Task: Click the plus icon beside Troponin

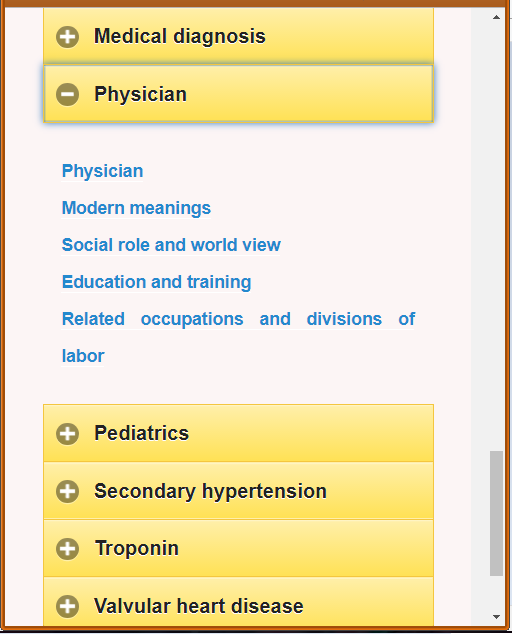Action: coord(68,549)
